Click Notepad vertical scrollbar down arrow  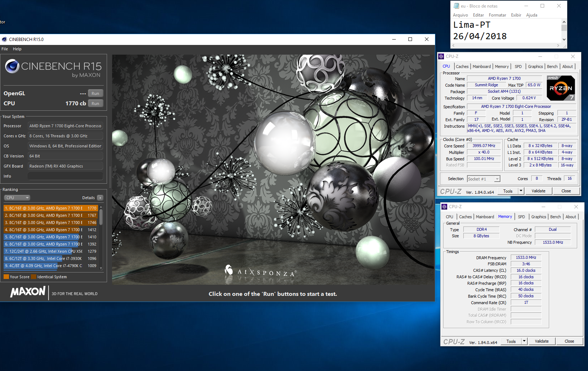[x=564, y=40]
